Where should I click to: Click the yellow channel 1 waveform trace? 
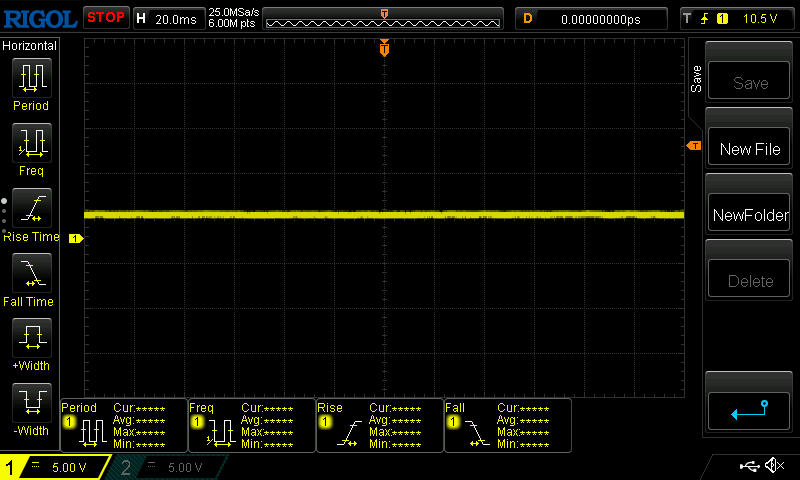(x=384, y=215)
